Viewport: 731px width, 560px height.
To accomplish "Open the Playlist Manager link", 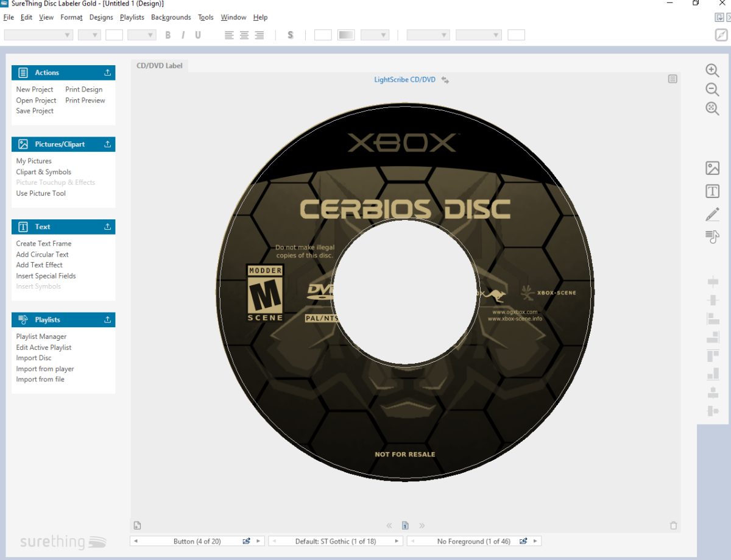I will click(x=41, y=336).
